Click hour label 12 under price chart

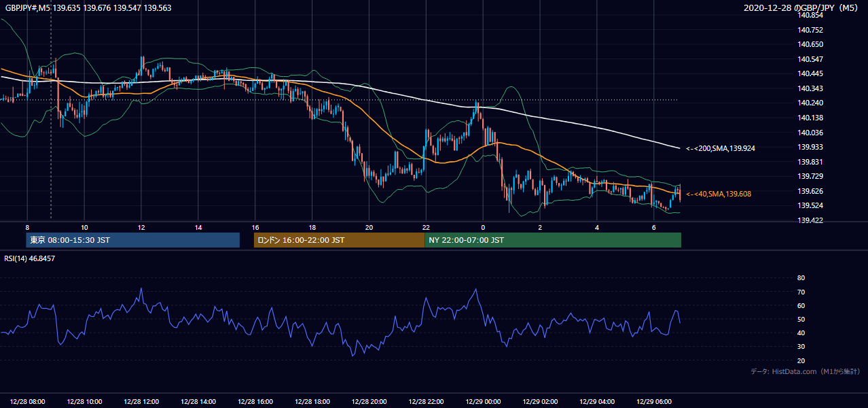141,227
